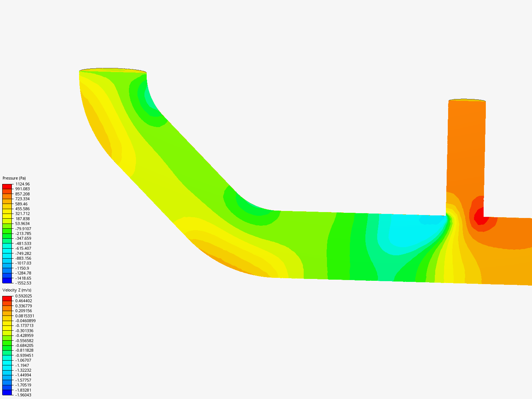Click the Pressure legend value -615.407
The image size is (532, 399).
23,248
